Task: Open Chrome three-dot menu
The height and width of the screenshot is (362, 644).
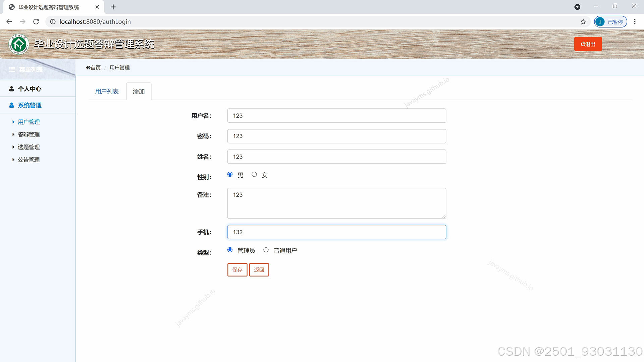Action: 635,22
